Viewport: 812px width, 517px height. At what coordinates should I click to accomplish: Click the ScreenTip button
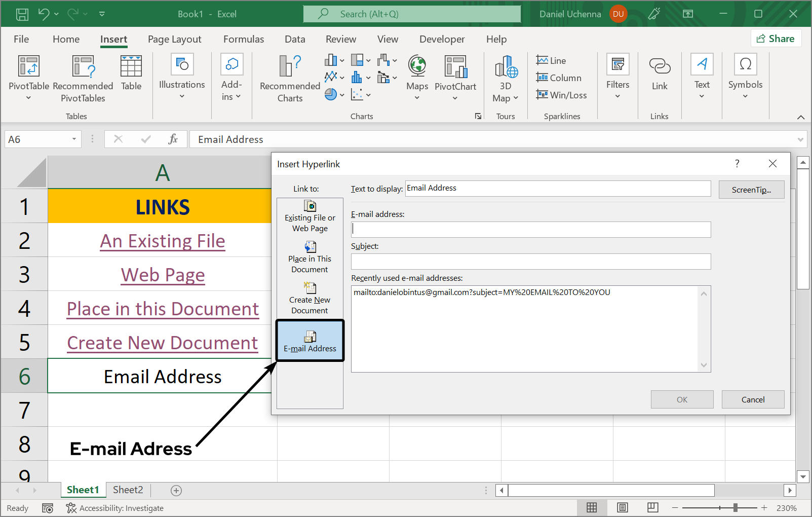point(751,190)
